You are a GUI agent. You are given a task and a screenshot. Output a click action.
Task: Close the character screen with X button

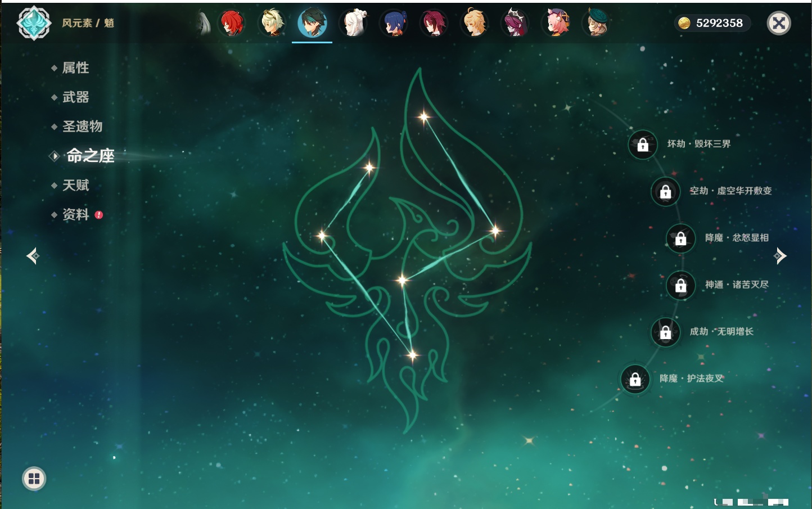[779, 23]
